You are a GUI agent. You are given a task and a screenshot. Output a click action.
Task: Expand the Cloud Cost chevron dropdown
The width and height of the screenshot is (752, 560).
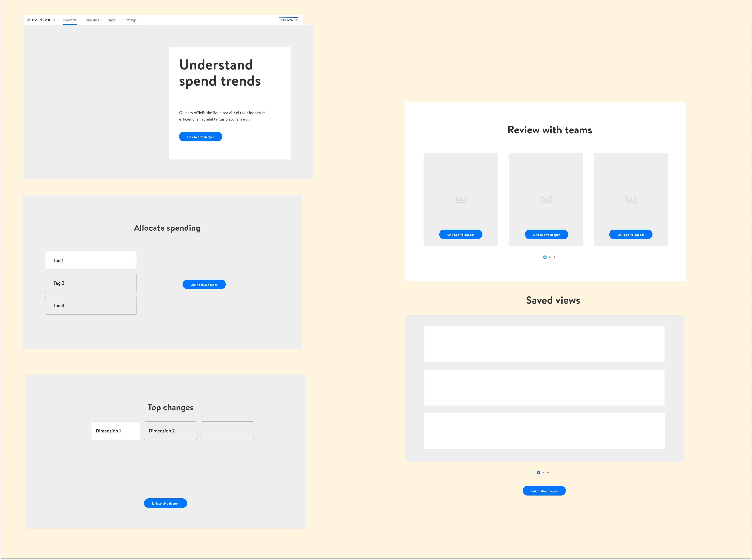(x=54, y=20)
